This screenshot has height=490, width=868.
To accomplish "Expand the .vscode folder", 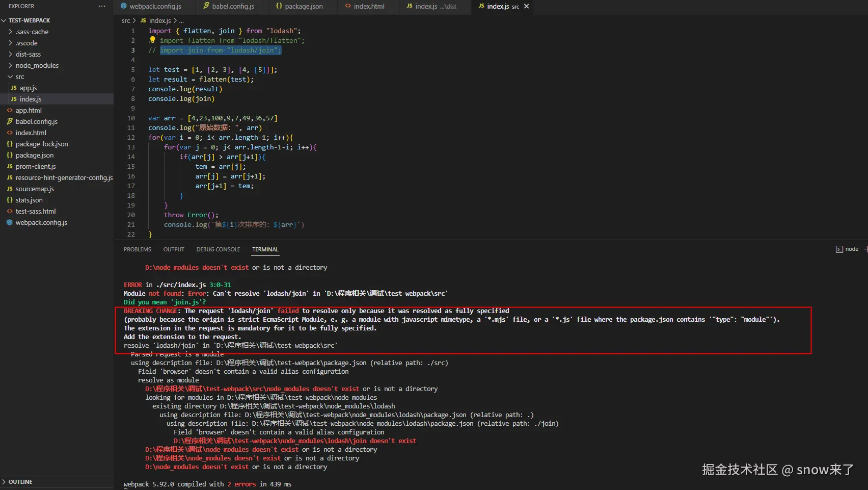I will pyautogui.click(x=10, y=43).
